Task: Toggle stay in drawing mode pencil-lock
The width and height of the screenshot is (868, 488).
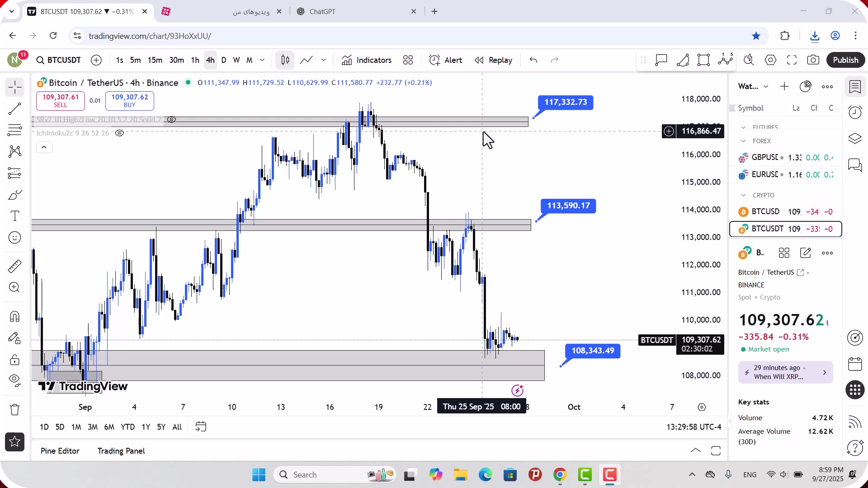Action: (14, 338)
